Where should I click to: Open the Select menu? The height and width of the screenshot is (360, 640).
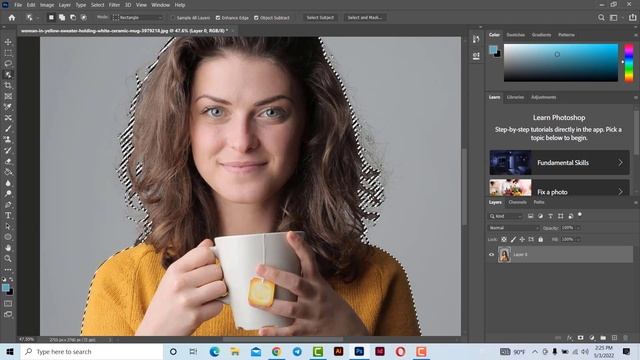pyautogui.click(x=97, y=5)
